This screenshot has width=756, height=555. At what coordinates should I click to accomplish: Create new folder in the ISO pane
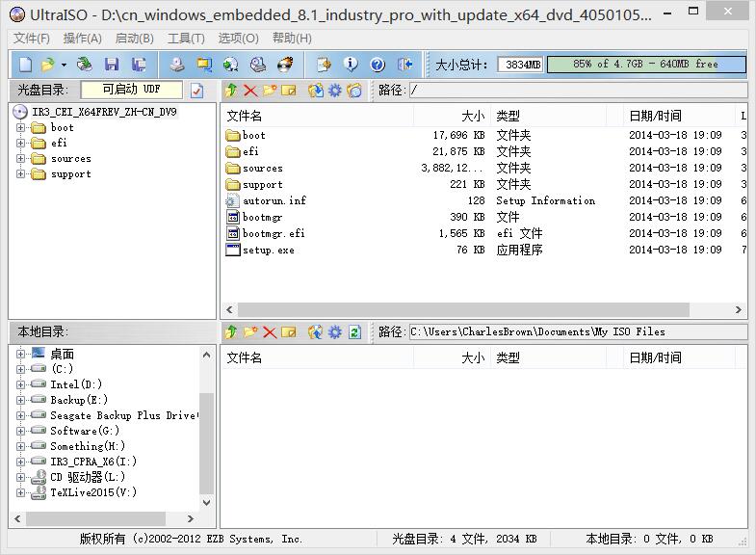click(270, 91)
